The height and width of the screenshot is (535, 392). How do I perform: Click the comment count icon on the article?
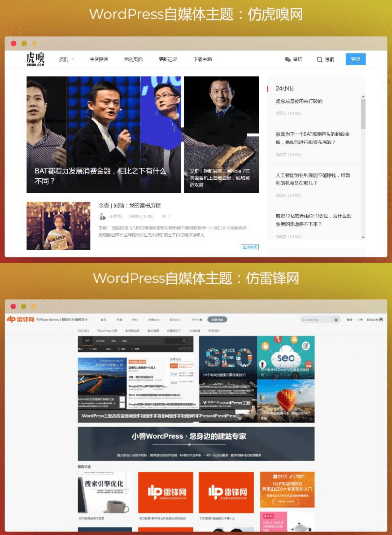163,216
